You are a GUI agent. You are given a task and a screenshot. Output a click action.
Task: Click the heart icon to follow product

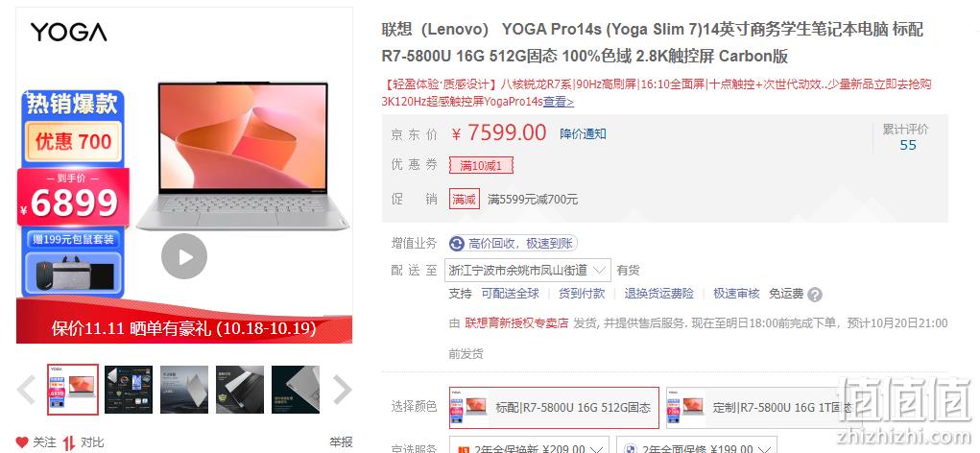tap(22, 442)
